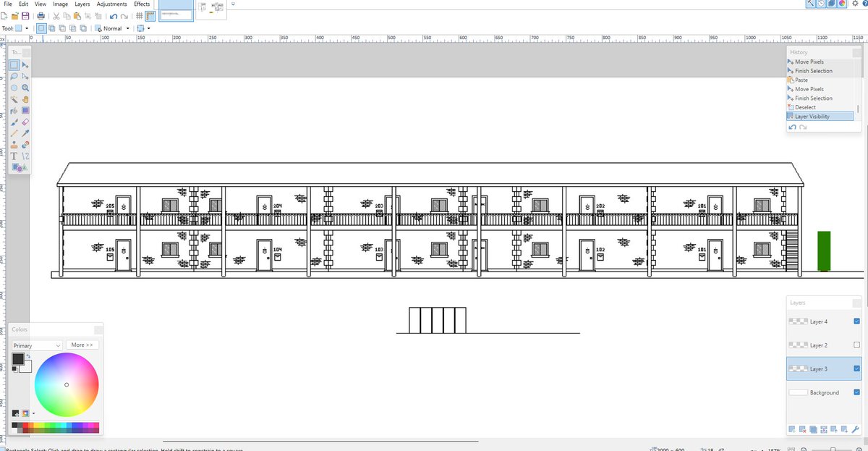Open the image list dropdown arrow
Image resolution: width=868 pixels, height=451 pixels.
click(x=233, y=4)
